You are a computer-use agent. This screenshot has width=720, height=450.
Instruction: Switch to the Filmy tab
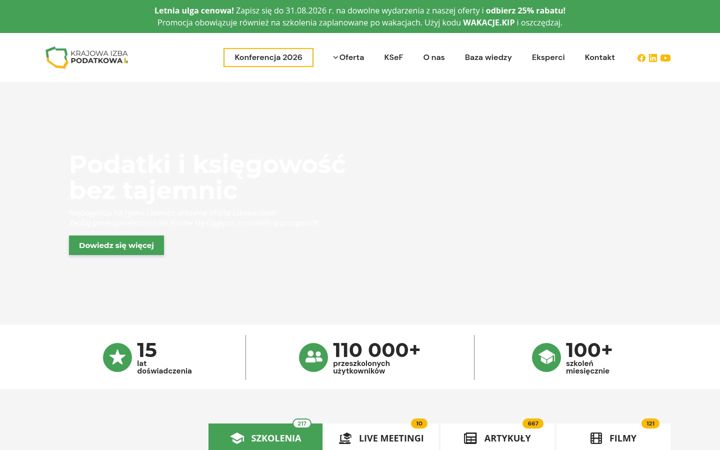(613, 437)
